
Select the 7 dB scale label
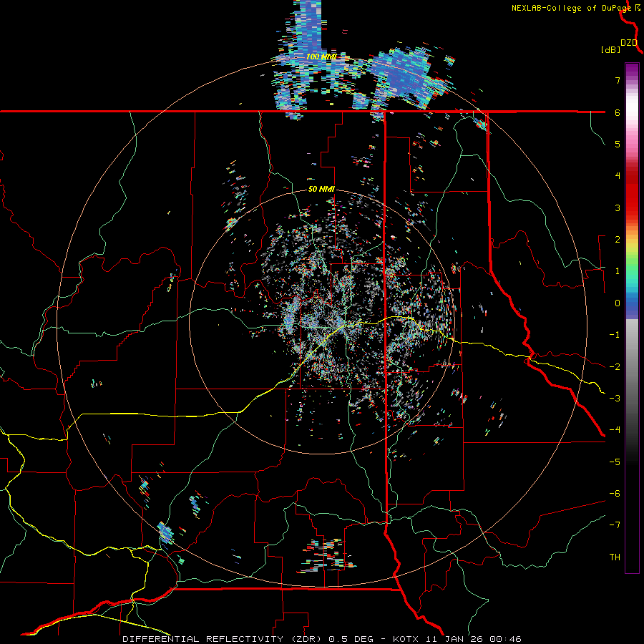point(618,80)
